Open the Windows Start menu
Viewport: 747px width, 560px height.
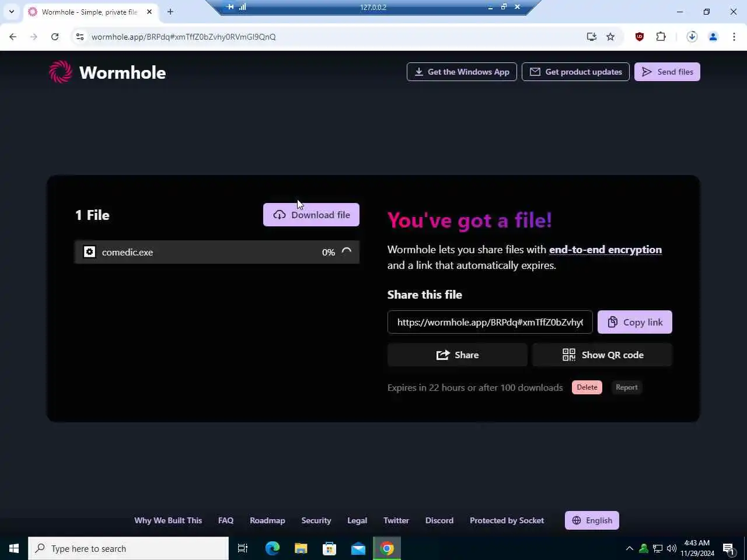click(x=14, y=548)
